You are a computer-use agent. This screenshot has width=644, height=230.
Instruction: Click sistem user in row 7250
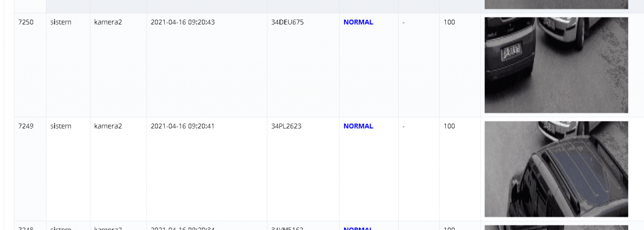61,22
